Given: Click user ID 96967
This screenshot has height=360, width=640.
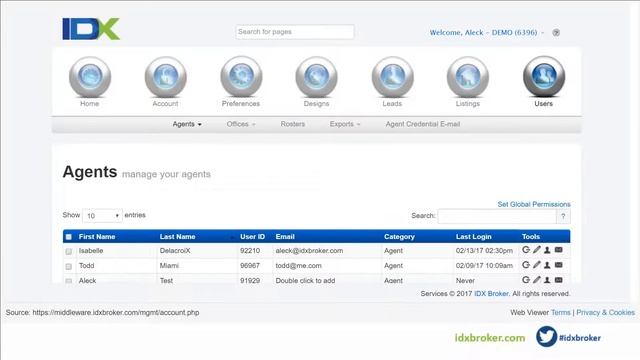Looking at the screenshot, I should [x=250, y=266].
